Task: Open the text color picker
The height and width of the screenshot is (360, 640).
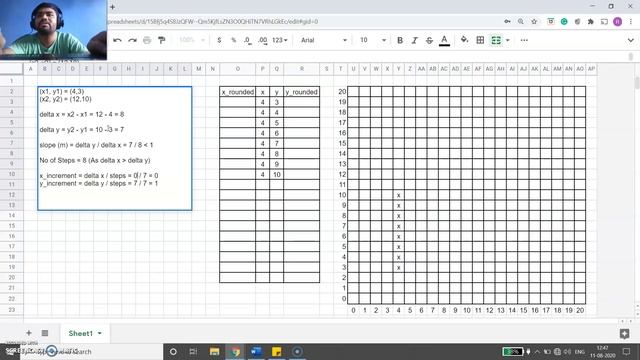Action: click(x=444, y=40)
